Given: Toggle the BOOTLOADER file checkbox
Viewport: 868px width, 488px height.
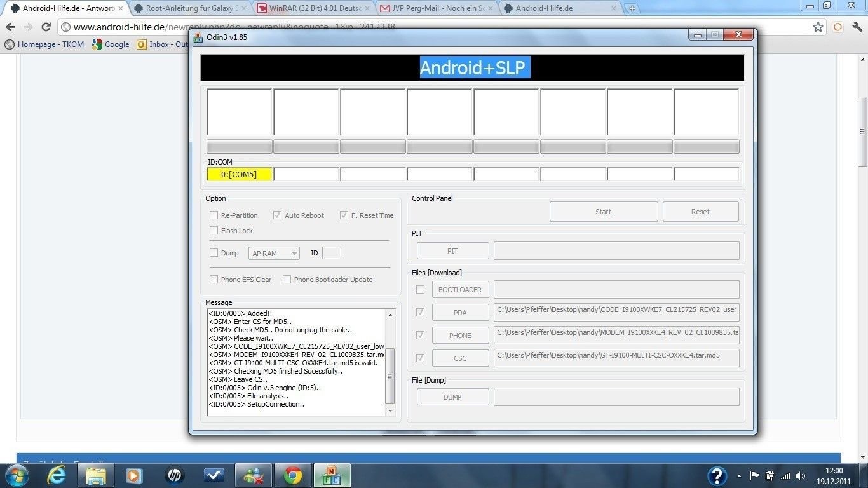Looking at the screenshot, I should coord(420,290).
